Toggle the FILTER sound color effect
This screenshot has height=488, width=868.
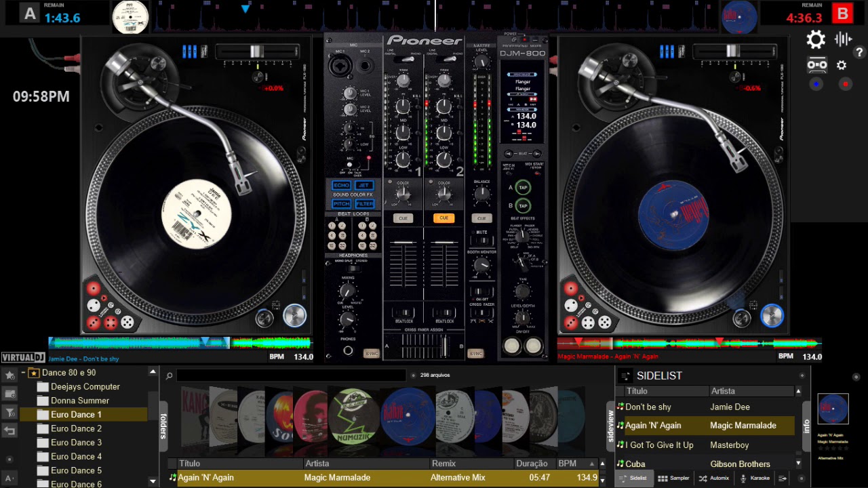[364, 203]
